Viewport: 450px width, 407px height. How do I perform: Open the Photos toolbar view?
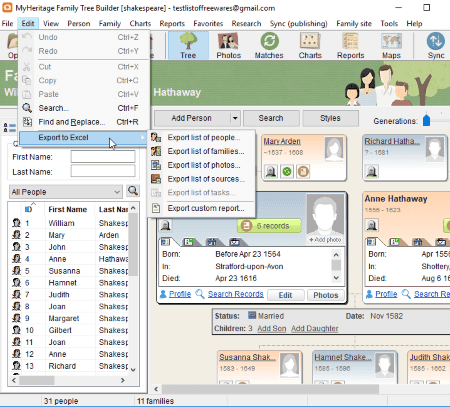click(x=228, y=46)
